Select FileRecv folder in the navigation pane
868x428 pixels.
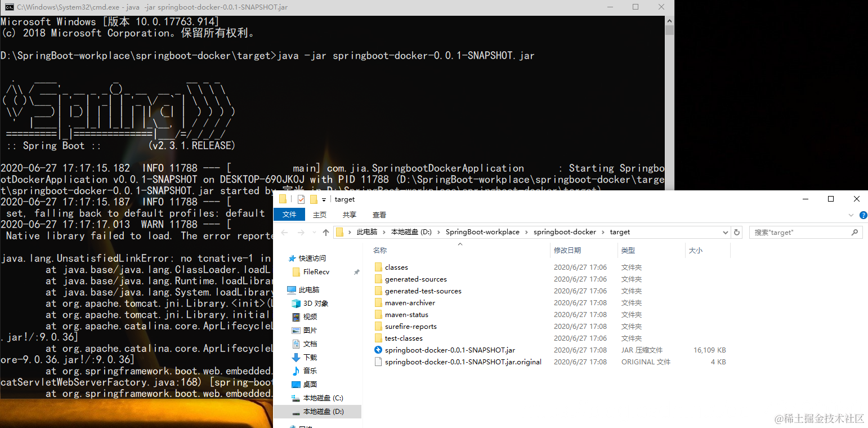(x=316, y=272)
